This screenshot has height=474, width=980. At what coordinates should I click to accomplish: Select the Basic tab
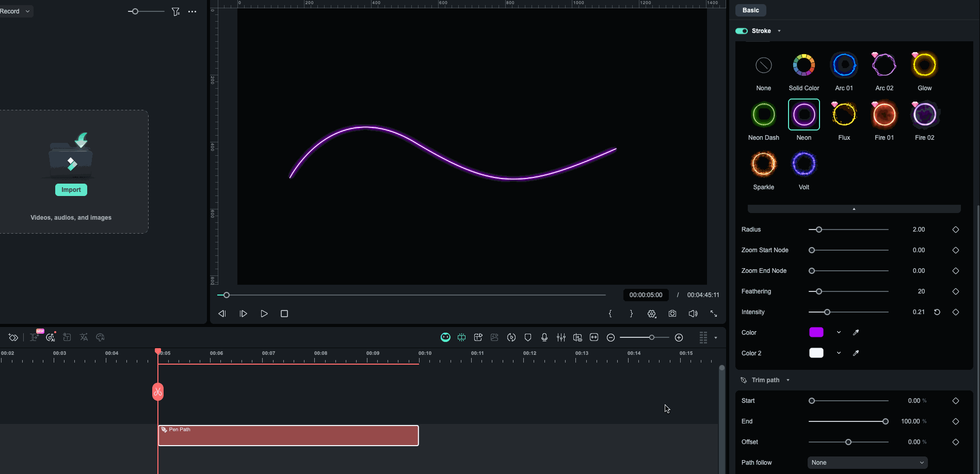[x=750, y=10]
